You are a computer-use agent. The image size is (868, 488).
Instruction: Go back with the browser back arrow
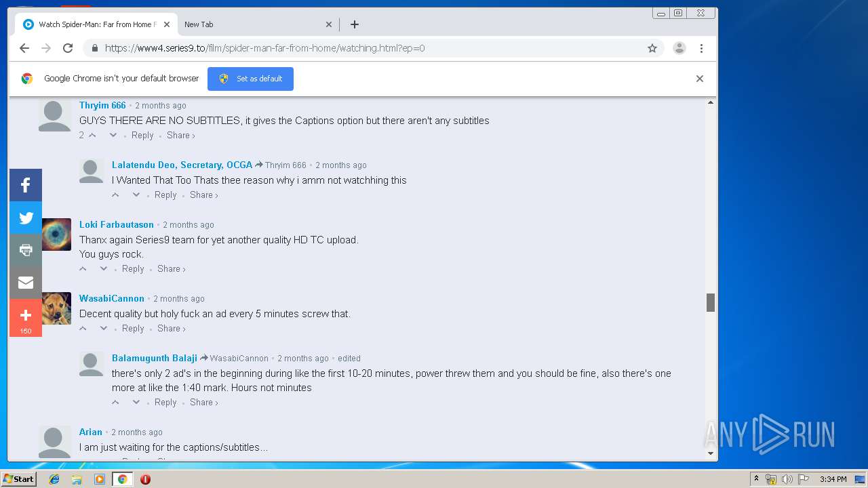tap(24, 48)
